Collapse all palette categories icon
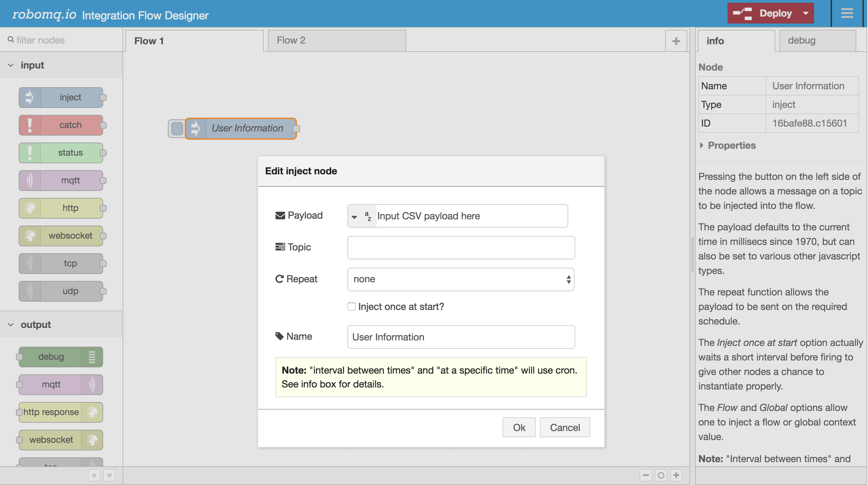The height and width of the screenshot is (485, 868). tap(94, 475)
